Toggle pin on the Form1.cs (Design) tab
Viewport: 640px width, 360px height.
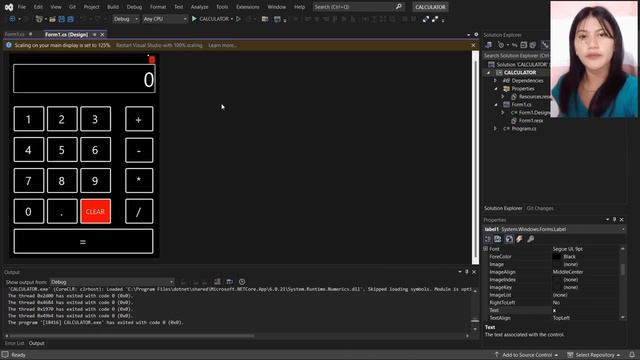tap(95, 35)
